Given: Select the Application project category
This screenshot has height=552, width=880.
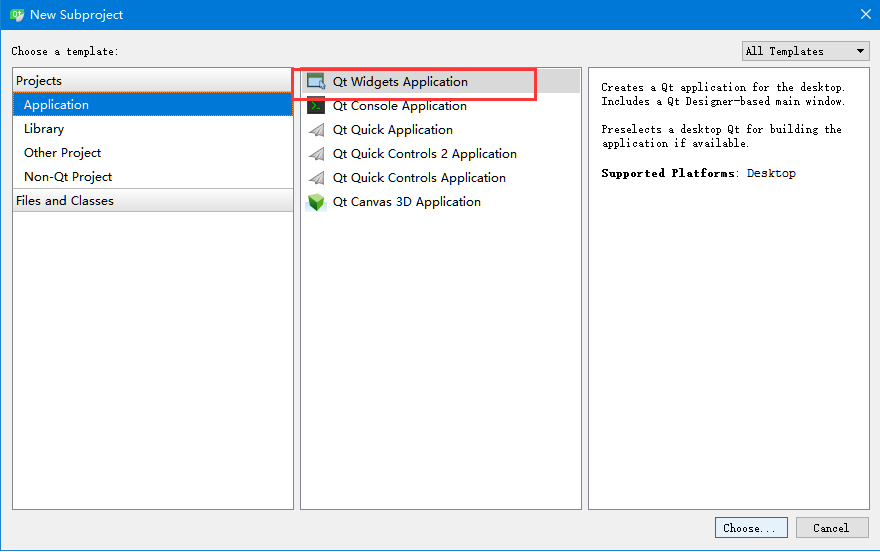Looking at the screenshot, I should pyautogui.click(x=56, y=105).
